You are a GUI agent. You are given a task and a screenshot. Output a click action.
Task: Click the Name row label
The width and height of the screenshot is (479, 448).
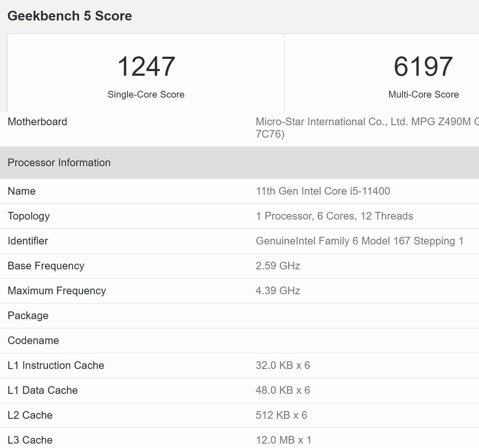point(22,191)
